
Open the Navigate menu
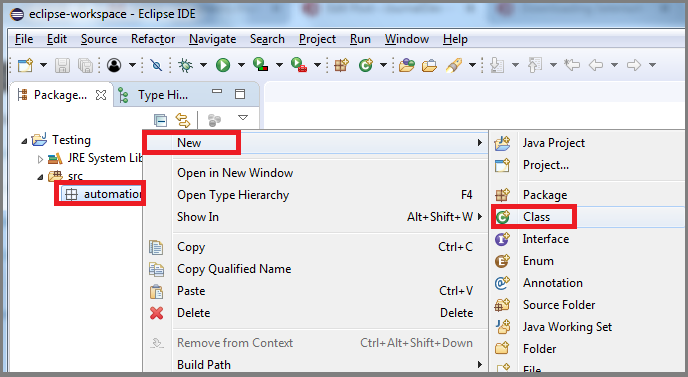[212, 39]
